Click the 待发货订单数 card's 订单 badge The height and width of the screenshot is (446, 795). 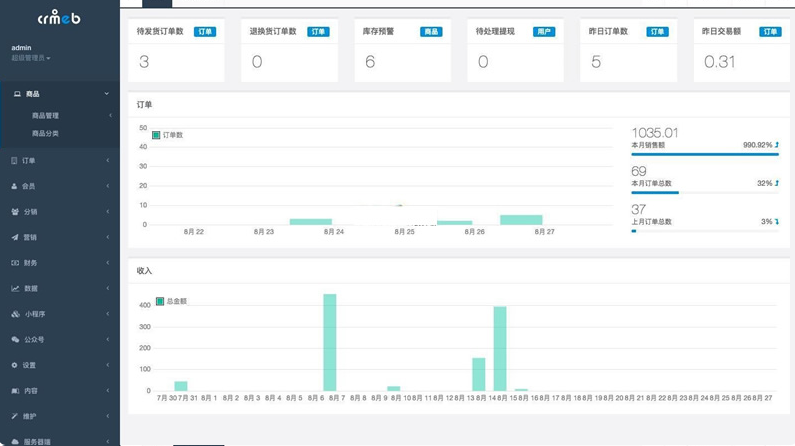point(204,32)
